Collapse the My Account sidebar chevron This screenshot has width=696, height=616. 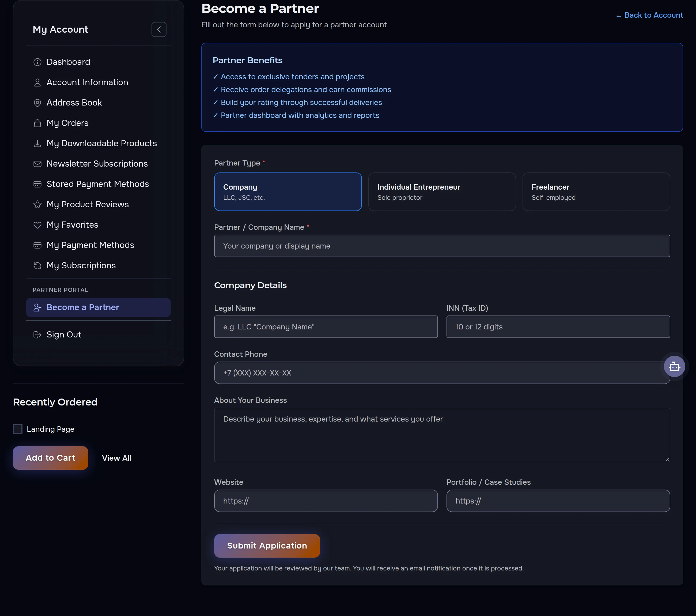pyautogui.click(x=159, y=30)
